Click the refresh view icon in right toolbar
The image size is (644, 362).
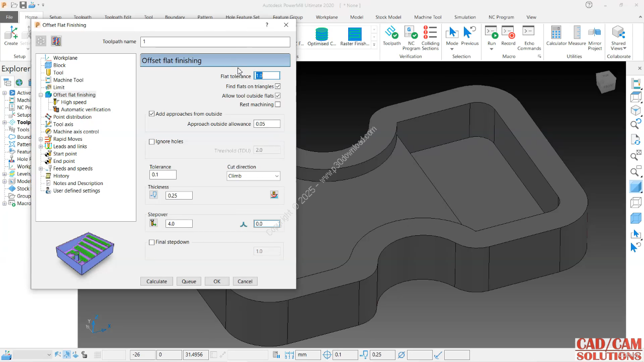point(636,140)
